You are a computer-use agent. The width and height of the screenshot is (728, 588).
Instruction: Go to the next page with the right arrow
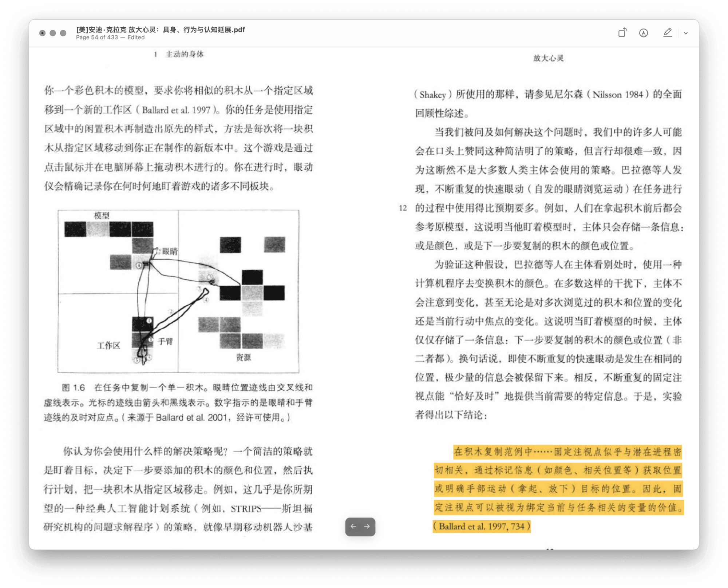(367, 526)
